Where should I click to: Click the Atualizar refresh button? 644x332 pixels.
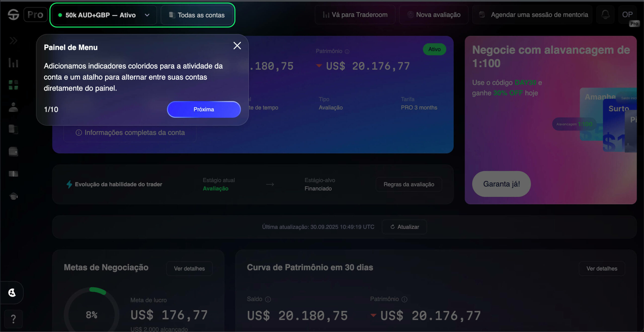(x=404, y=227)
